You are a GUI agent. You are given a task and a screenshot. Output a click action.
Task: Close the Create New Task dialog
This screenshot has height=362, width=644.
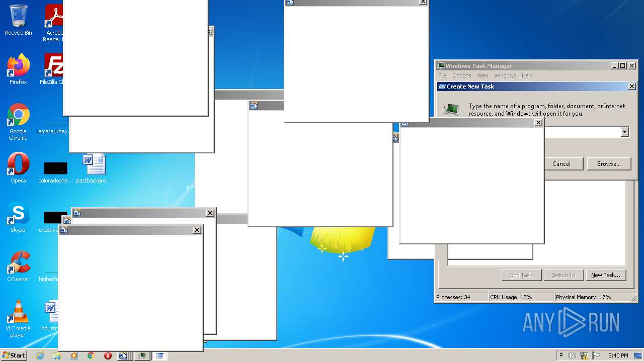click(632, 86)
